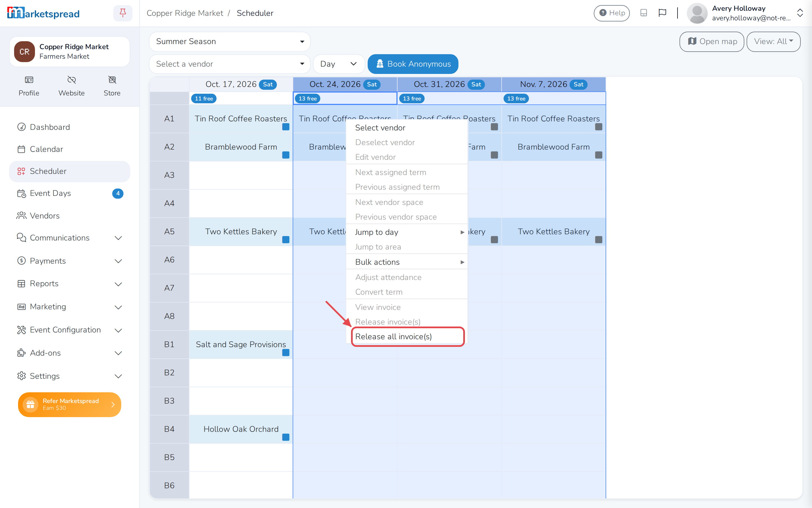The height and width of the screenshot is (508, 812).
Task: Open the Select a vendor dropdown
Action: click(x=230, y=64)
